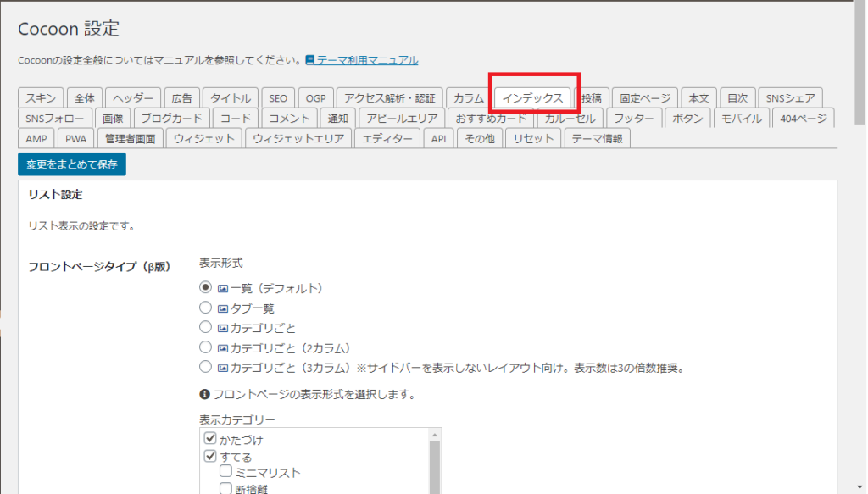Click preview image icon next to カテゴリごと（3カラム）
The width and height of the screenshot is (868, 494).
(223, 367)
